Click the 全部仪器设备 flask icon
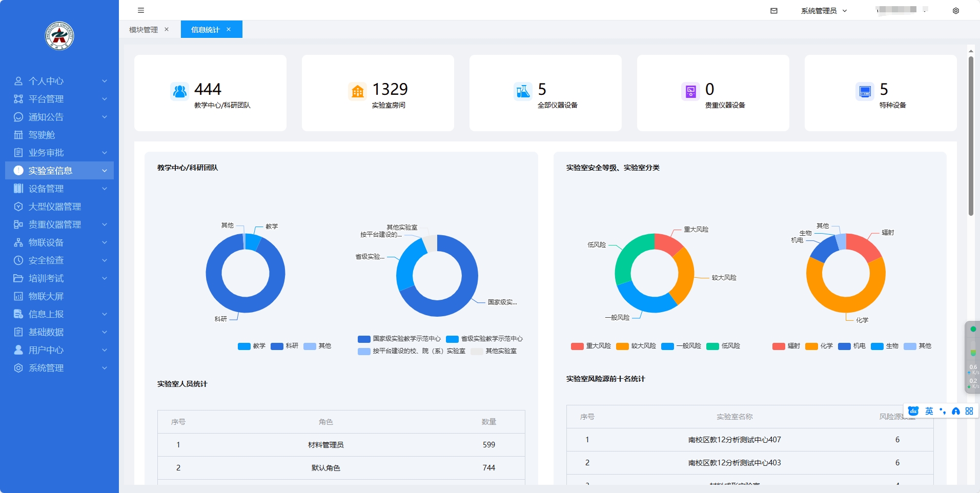The width and height of the screenshot is (980, 493). click(523, 92)
